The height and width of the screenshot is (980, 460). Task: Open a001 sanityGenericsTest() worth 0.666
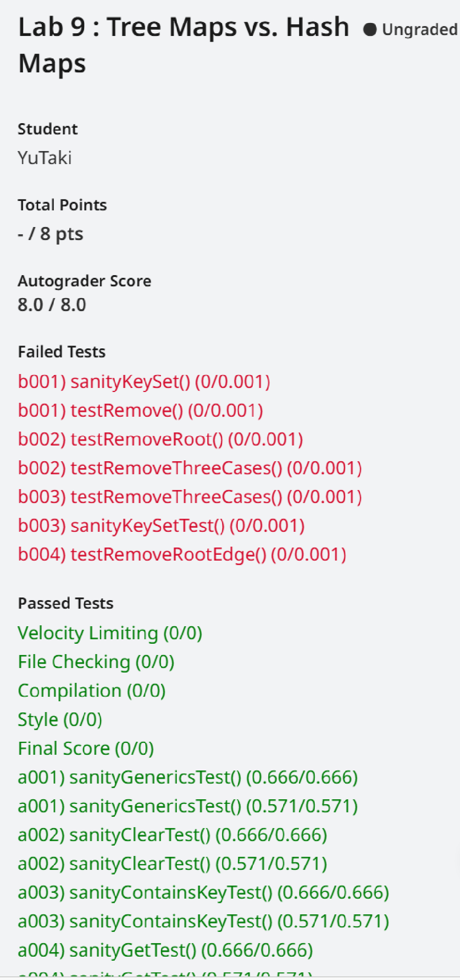click(188, 777)
